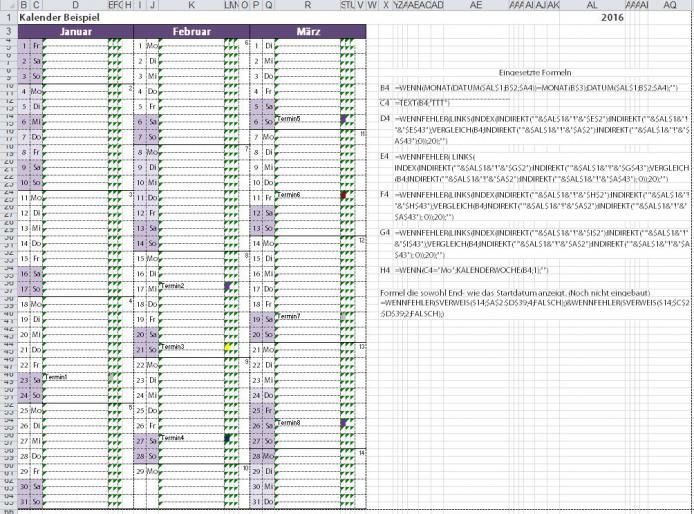Select the Termin8 appointment cell
This screenshot has height=514, width=694.
(x=308, y=423)
